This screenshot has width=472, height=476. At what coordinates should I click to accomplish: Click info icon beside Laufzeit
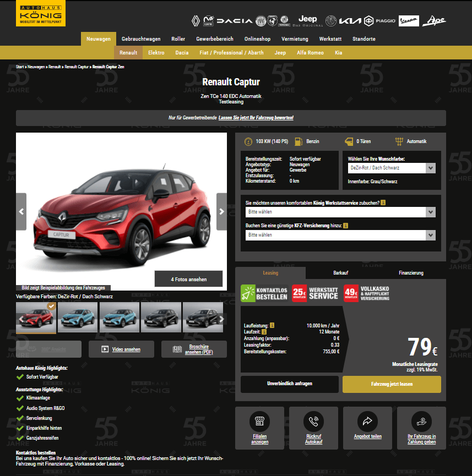tap(264, 332)
